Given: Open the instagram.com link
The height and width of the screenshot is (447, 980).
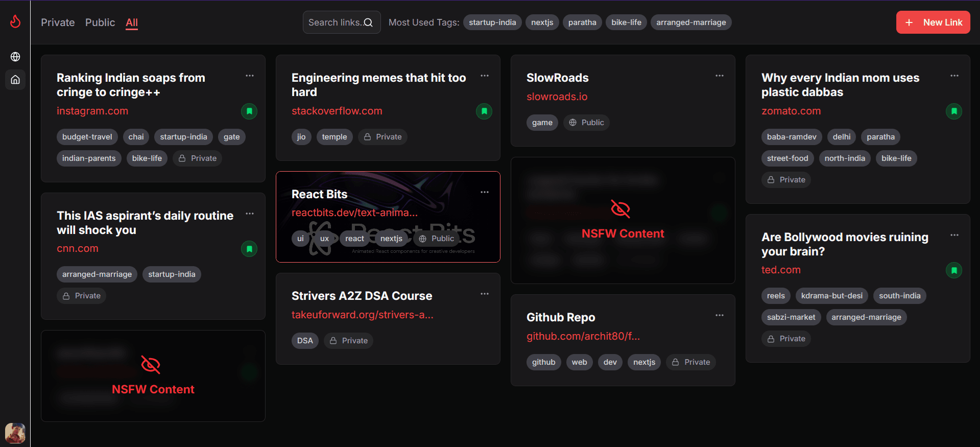Looking at the screenshot, I should (x=92, y=111).
